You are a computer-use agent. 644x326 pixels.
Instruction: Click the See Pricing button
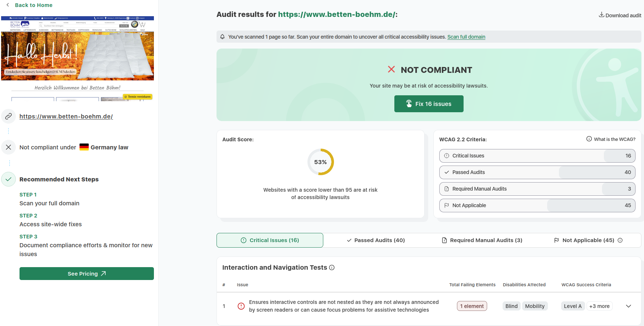[x=87, y=274]
